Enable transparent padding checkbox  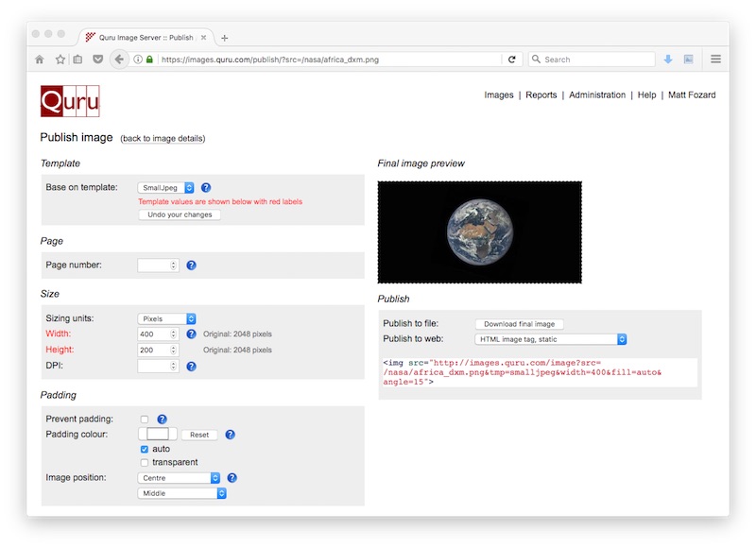(145, 463)
